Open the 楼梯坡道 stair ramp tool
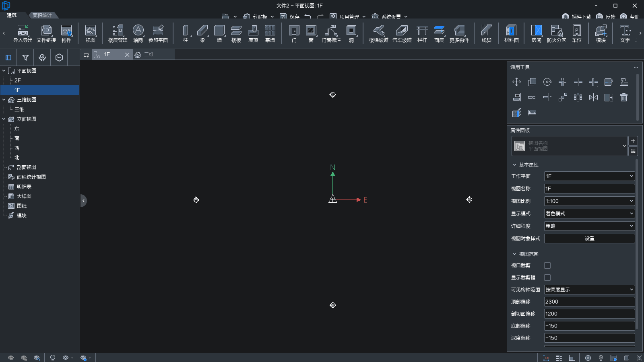The width and height of the screenshot is (644, 362). click(379, 33)
